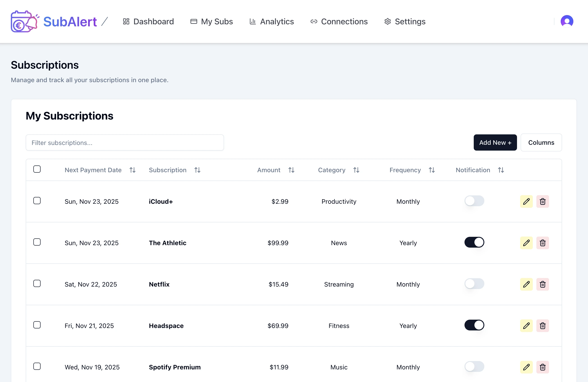588x382 pixels.
Task: Delete the Netflix subscription with trash icon
Action: (x=542, y=284)
